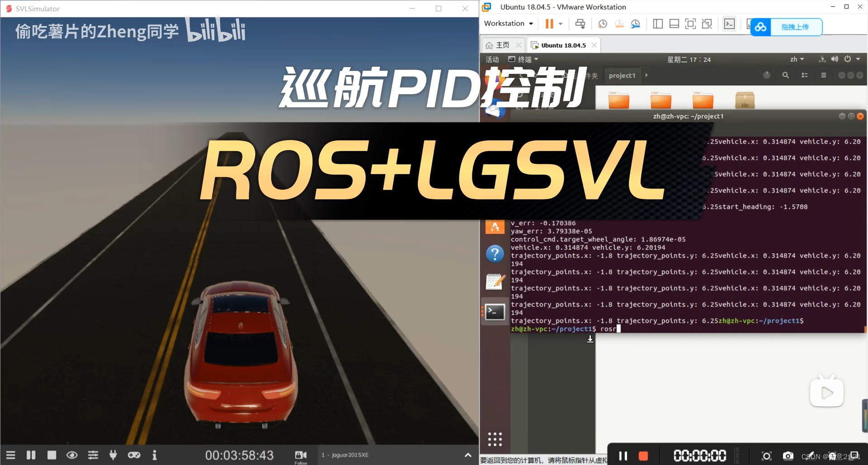Open Terminal in Ubuntu dock
The image size is (868, 465).
pyautogui.click(x=495, y=312)
